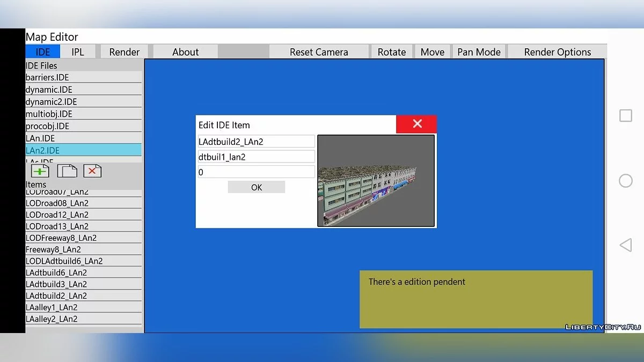644x362 pixels.
Task: Tap the Android recent apps square button
Action: pos(626,116)
